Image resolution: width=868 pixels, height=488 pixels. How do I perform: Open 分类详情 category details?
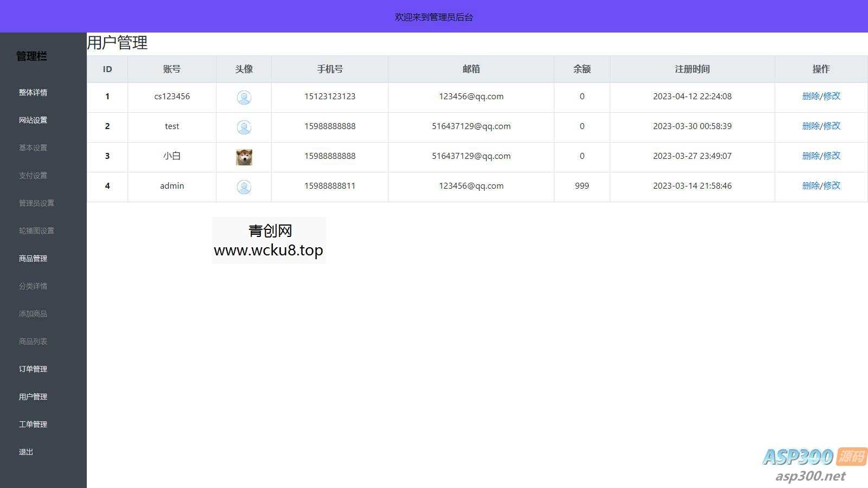[33, 286]
